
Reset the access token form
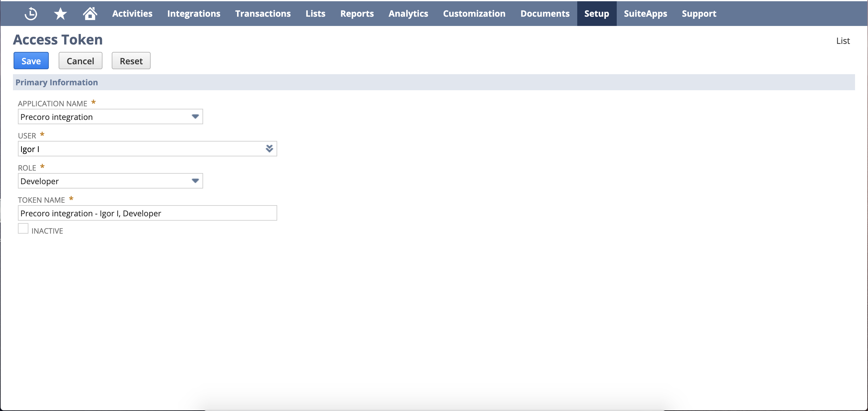(x=131, y=61)
